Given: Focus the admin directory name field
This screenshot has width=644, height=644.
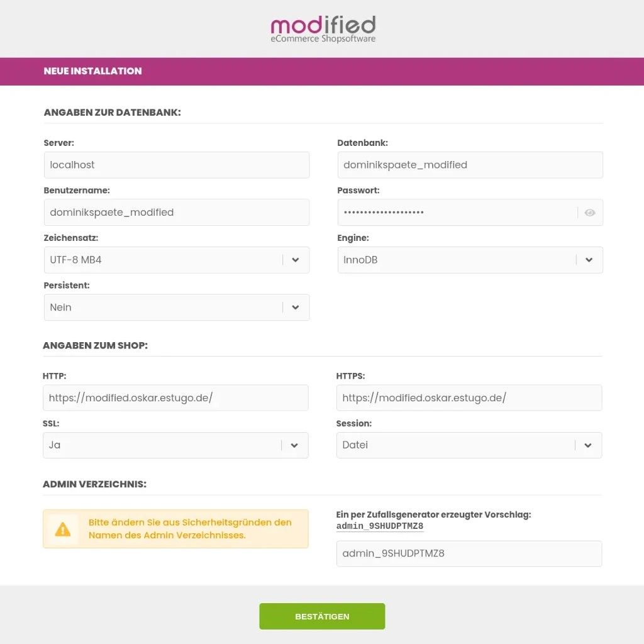Looking at the screenshot, I should (x=469, y=554).
